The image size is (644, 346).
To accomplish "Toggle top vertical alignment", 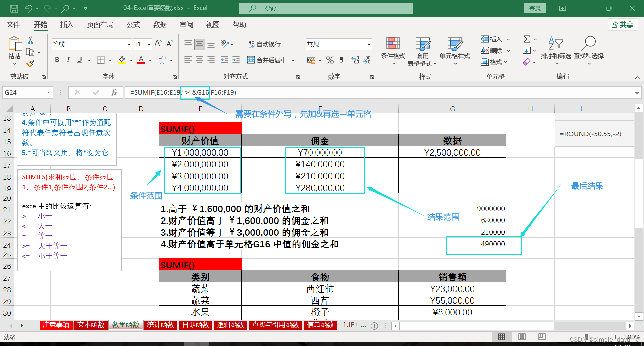I will [x=188, y=44].
